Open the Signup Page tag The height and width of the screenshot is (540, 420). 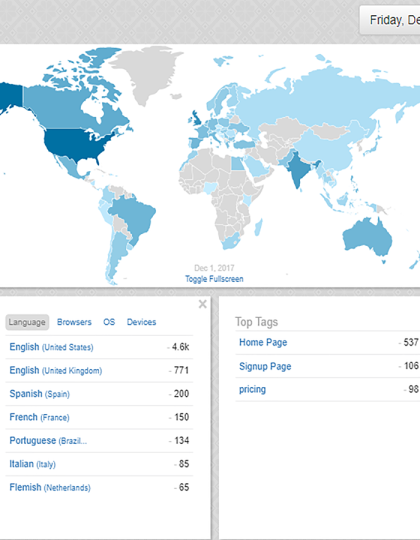pos(265,366)
